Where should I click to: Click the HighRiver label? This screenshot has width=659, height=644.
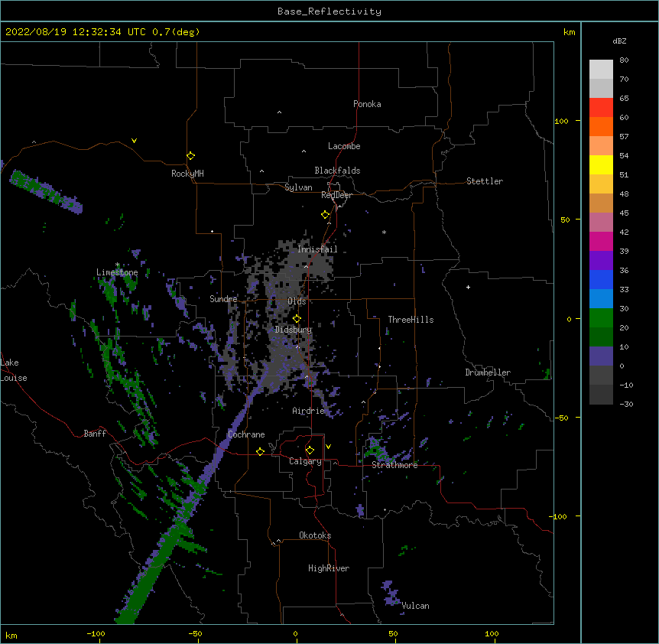pyautogui.click(x=329, y=568)
